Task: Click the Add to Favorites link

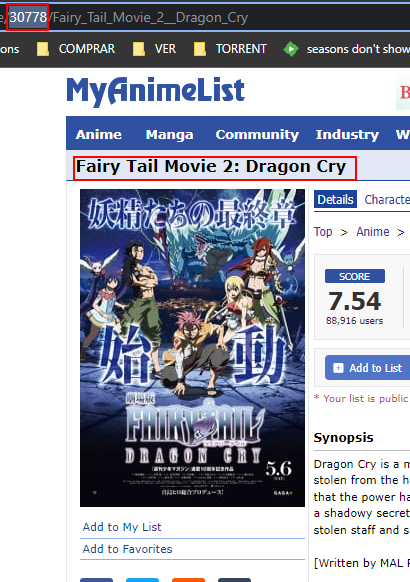Action: (128, 549)
